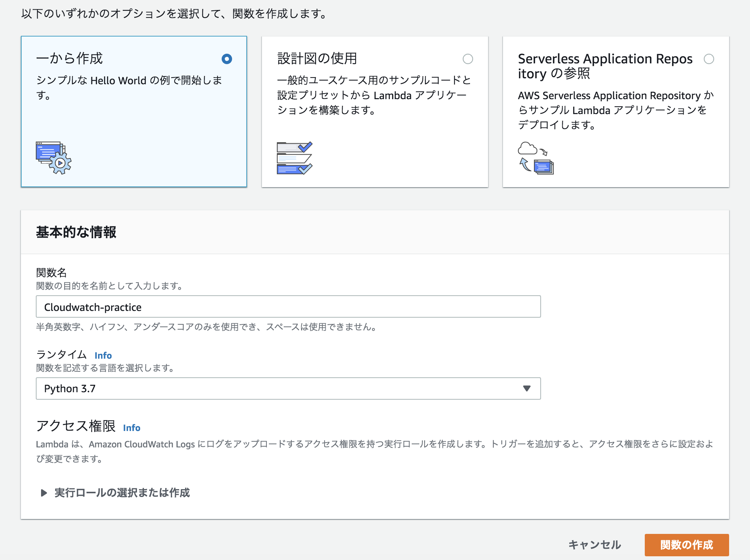Click the Info icon next to アクセス権限

pos(131,428)
